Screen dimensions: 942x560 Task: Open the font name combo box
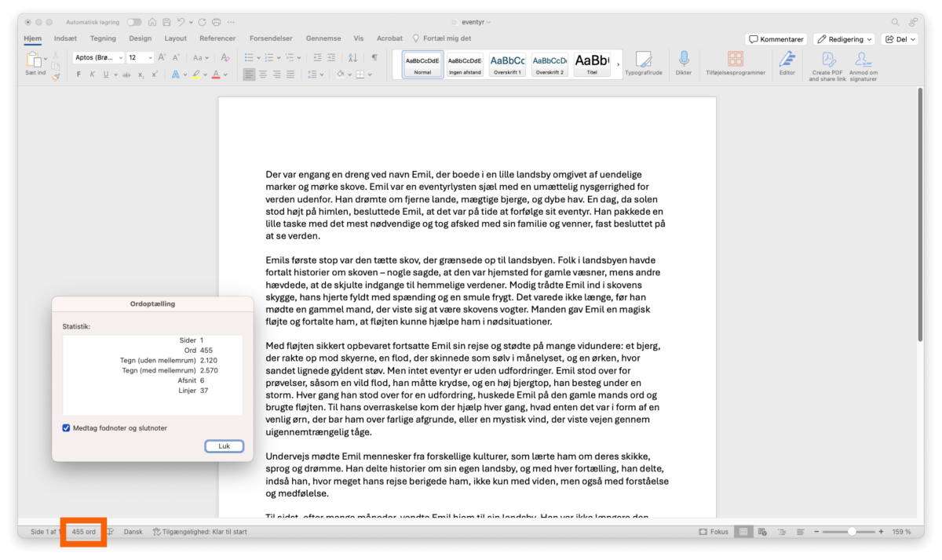(98, 57)
